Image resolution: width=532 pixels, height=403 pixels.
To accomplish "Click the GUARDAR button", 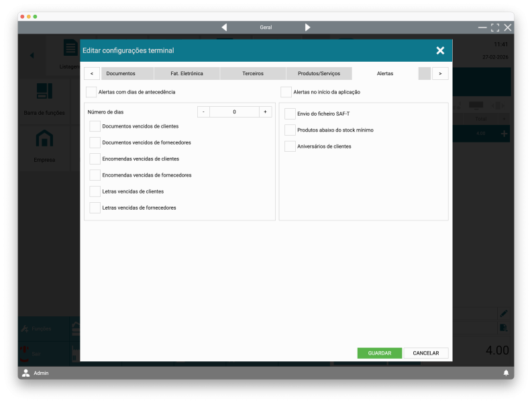I will [379, 353].
